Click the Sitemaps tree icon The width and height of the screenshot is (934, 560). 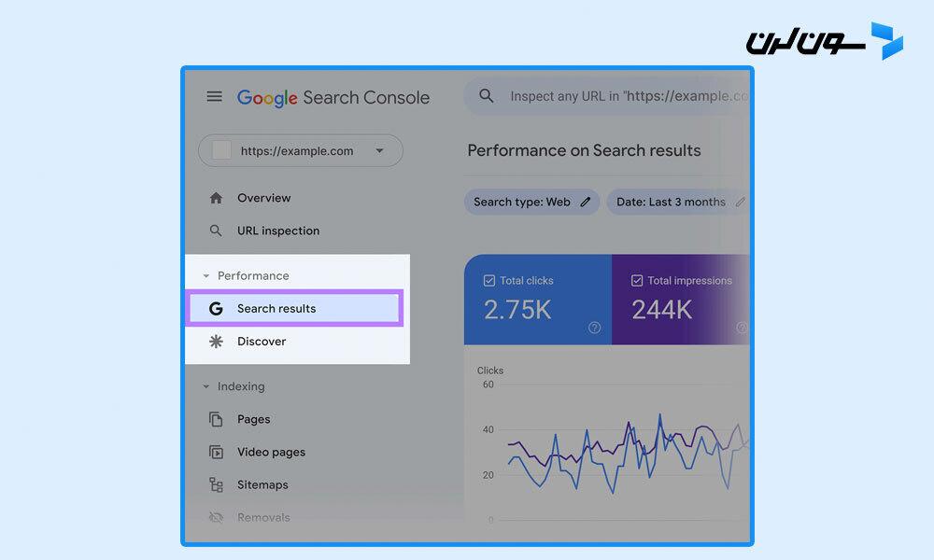point(216,485)
